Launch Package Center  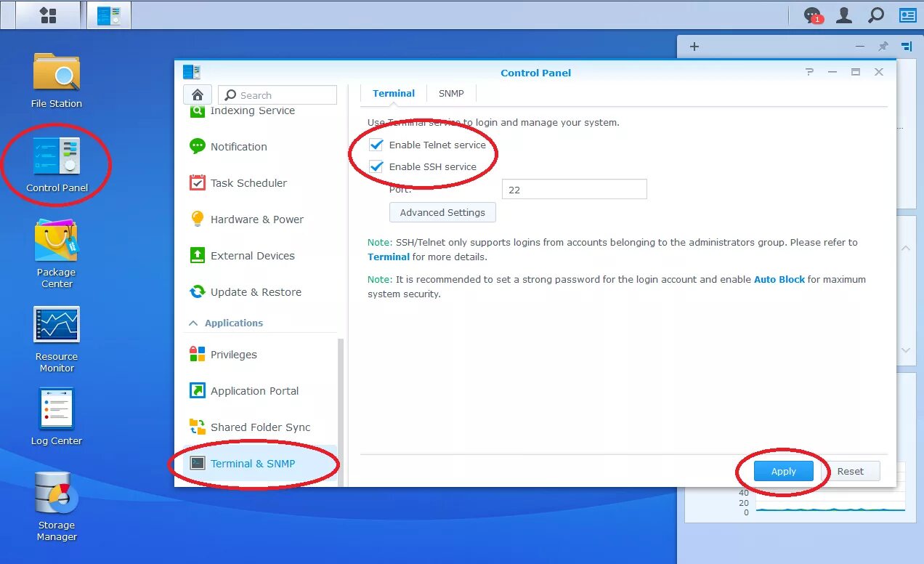(x=56, y=240)
